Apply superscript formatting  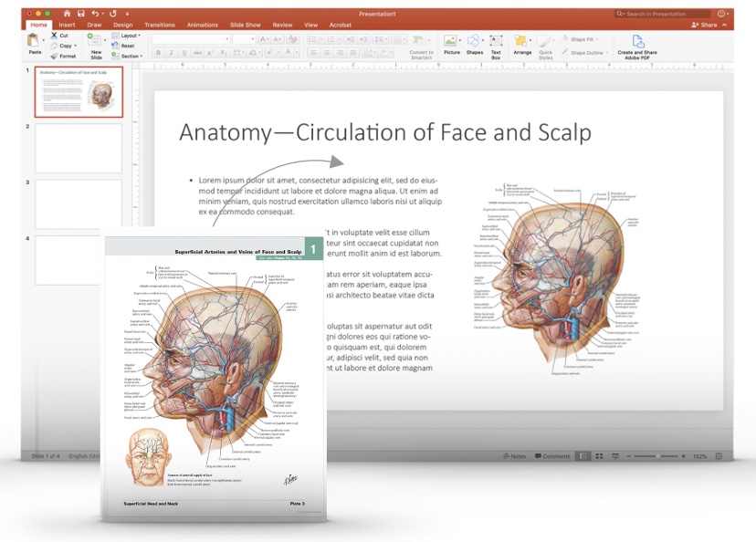pos(210,53)
